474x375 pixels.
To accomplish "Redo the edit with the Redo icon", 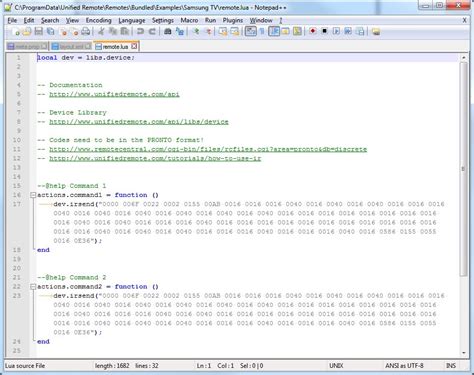I will click(x=152, y=32).
